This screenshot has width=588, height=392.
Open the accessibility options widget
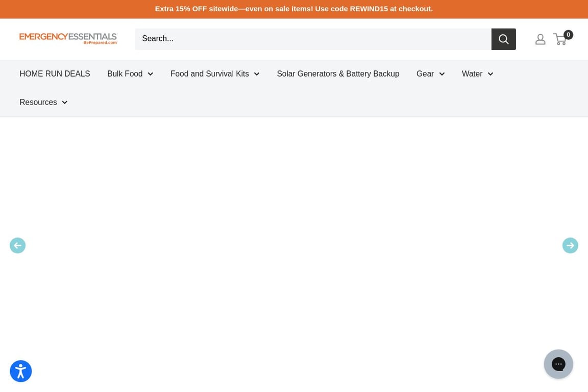[21, 371]
